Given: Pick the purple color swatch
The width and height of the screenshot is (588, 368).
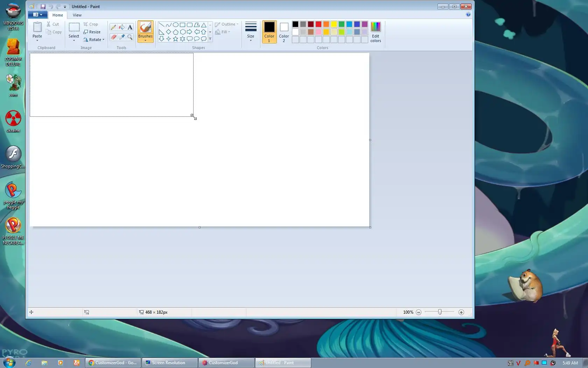Looking at the screenshot, I should pyautogui.click(x=365, y=24).
